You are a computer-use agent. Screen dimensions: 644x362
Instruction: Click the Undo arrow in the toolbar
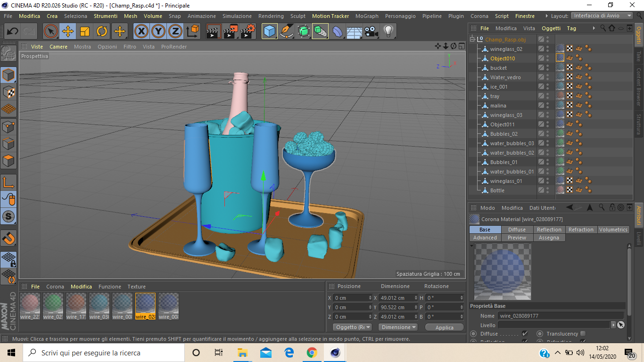13,32
